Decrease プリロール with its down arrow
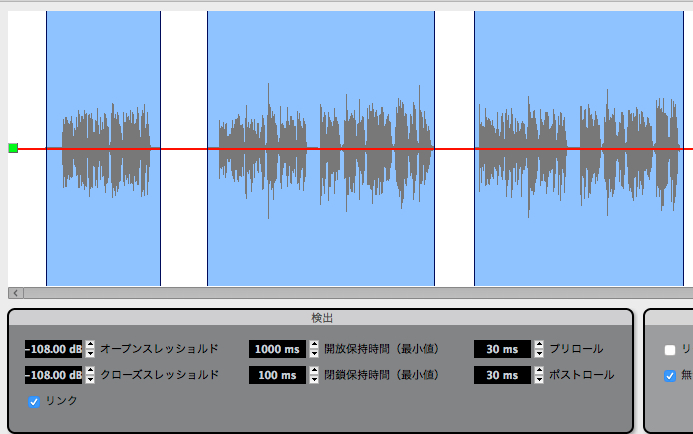This screenshot has height=434, width=693. coord(539,354)
